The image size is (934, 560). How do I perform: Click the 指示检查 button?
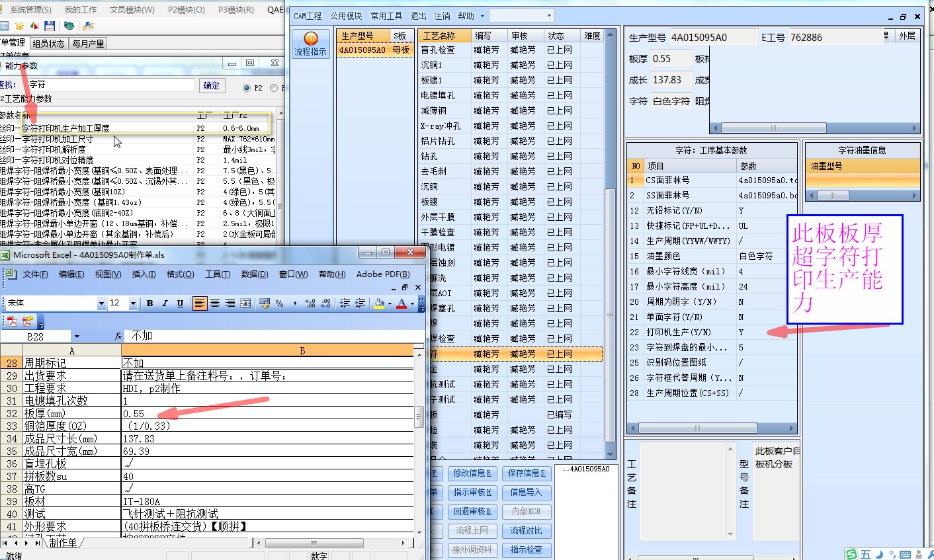coord(527,549)
